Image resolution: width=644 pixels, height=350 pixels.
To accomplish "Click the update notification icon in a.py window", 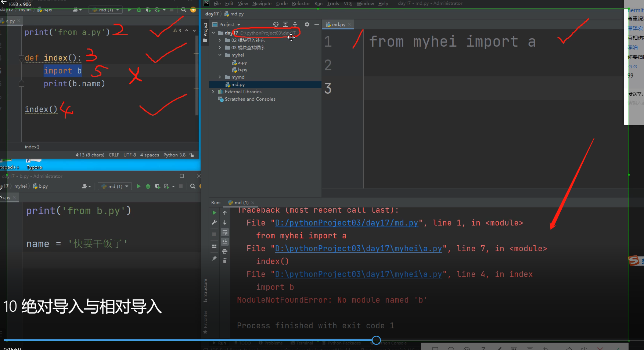I will (x=193, y=10).
